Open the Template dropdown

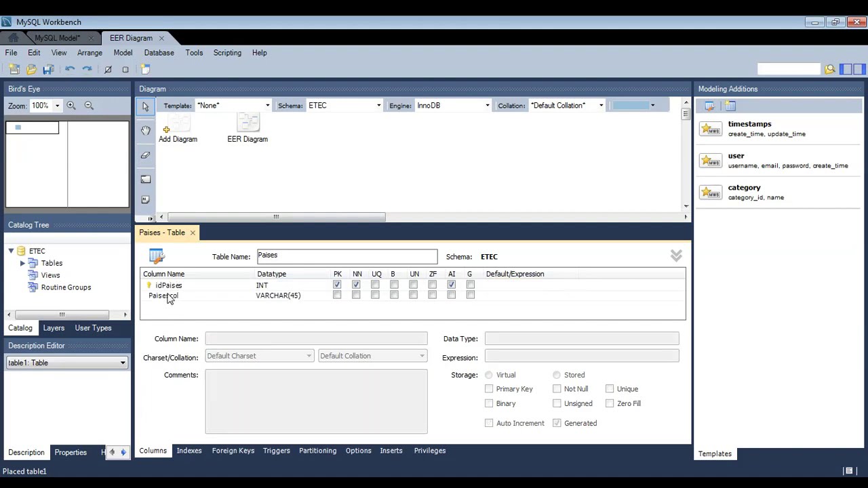pyautogui.click(x=267, y=106)
